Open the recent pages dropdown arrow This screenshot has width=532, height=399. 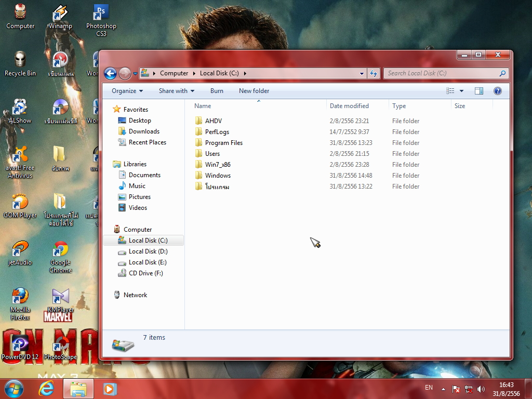(x=135, y=74)
